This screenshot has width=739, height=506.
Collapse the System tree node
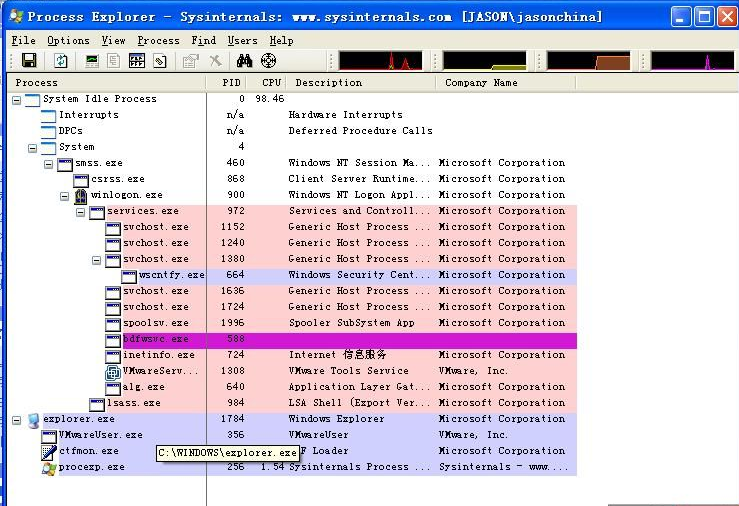(x=33, y=148)
